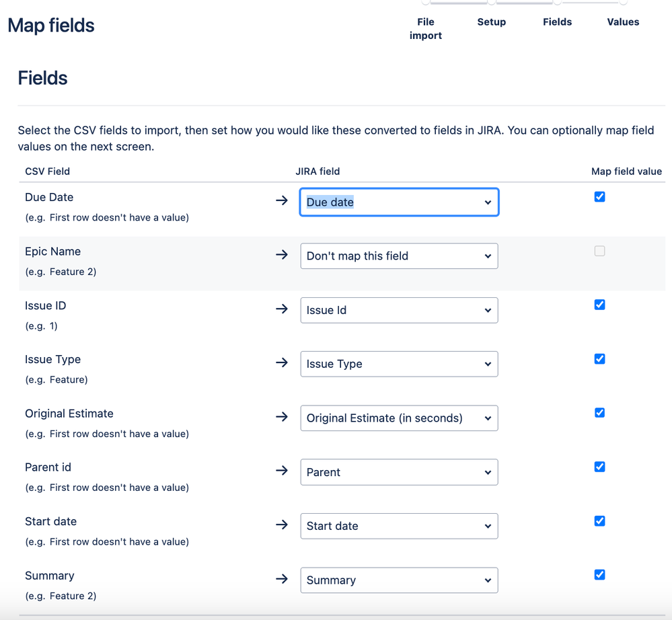This screenshot has height=620, width=672.
Task: Click the Map field value column header
Action: coord(626,171)
